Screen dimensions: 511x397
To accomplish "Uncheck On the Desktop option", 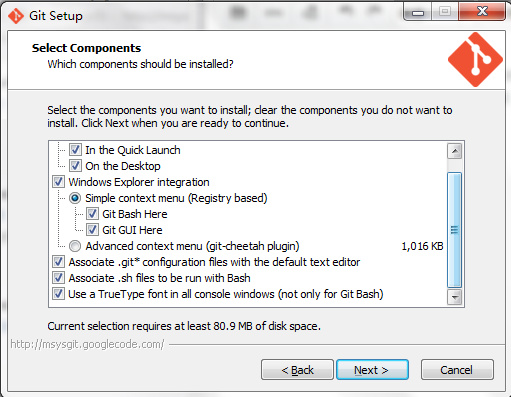I will [x=75, y=166].
